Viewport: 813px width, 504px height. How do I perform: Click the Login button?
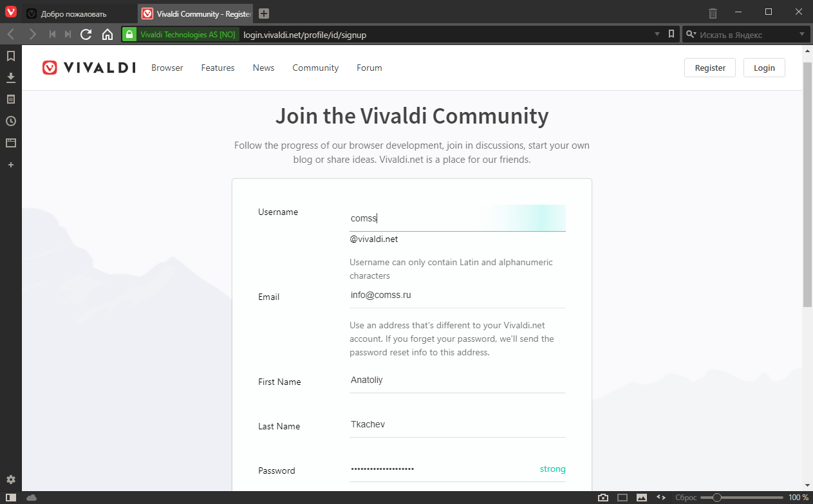764,68
